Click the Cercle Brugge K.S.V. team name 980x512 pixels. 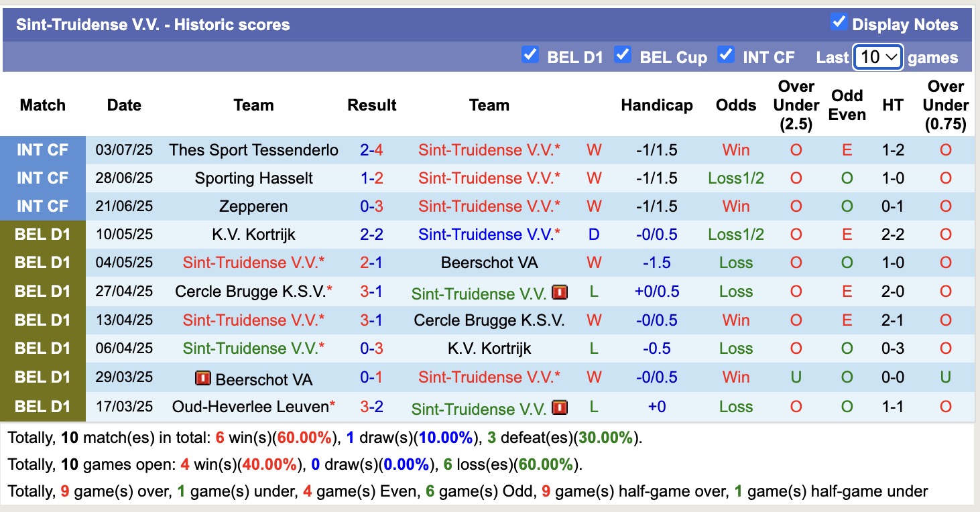pyautogui.click(x=253, y=292)
